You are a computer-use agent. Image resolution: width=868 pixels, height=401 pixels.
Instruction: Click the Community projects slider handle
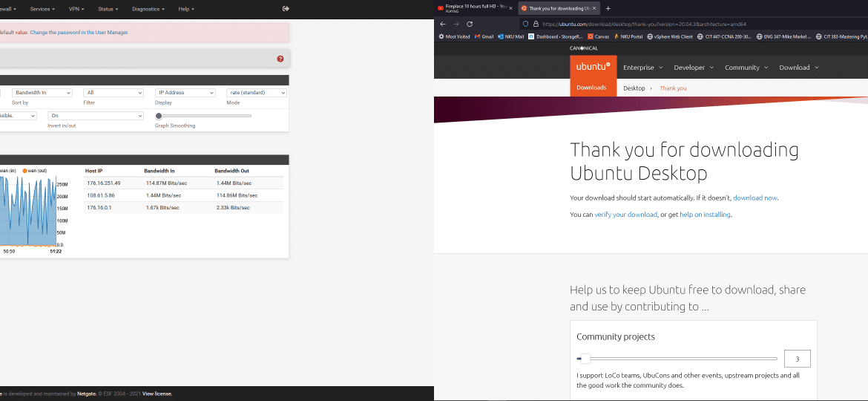(x=585, y=359)
